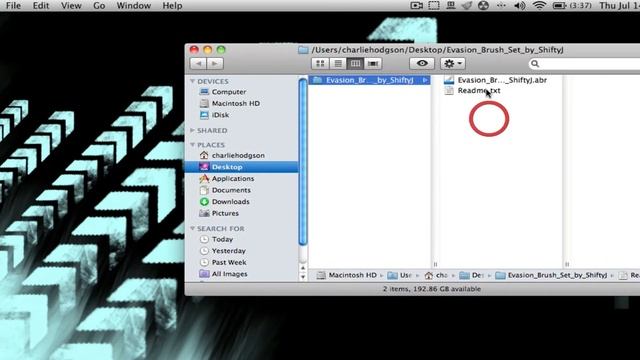
Task: Open the Edit menu
Action: pos(41,6)
